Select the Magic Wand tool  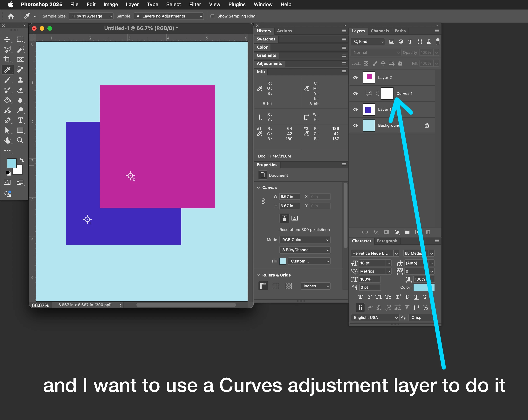pos(20,50)
